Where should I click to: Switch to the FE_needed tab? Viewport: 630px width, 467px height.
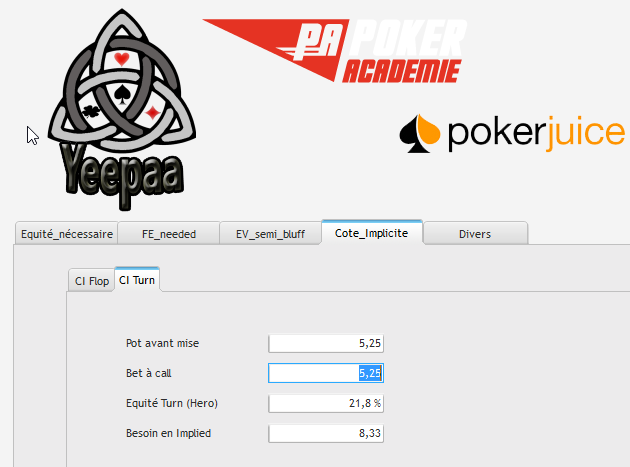click(169, 234)
